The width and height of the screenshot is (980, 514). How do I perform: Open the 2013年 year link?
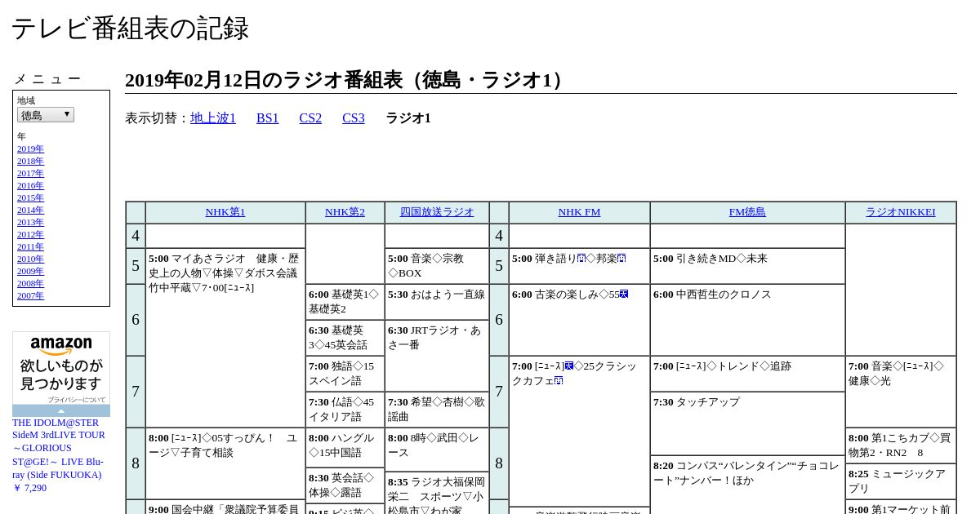point(30,222)
